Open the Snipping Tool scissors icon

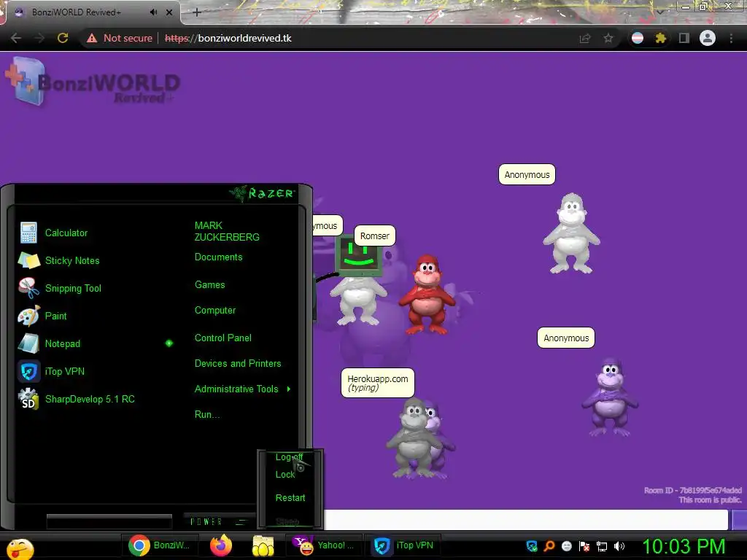pos(28,288)
